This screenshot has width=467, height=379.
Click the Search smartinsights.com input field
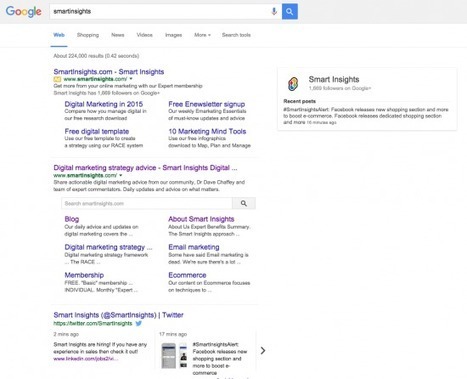click(x=147, y=203)
